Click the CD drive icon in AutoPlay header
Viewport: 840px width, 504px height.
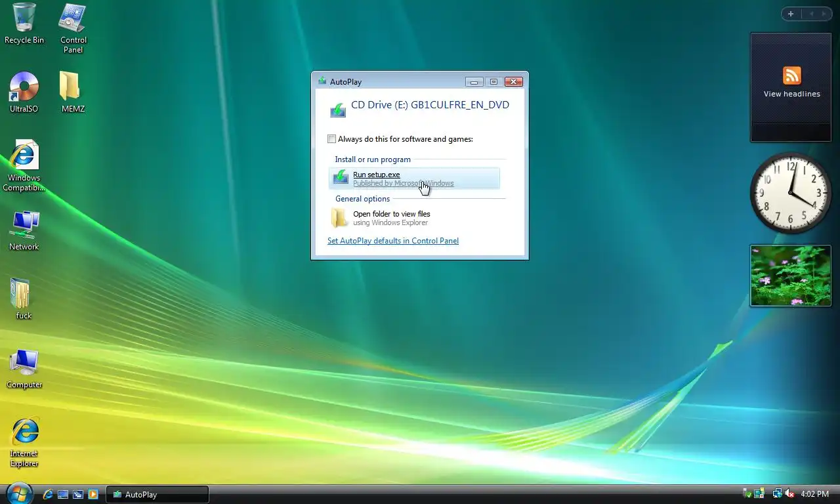(338, 109)
